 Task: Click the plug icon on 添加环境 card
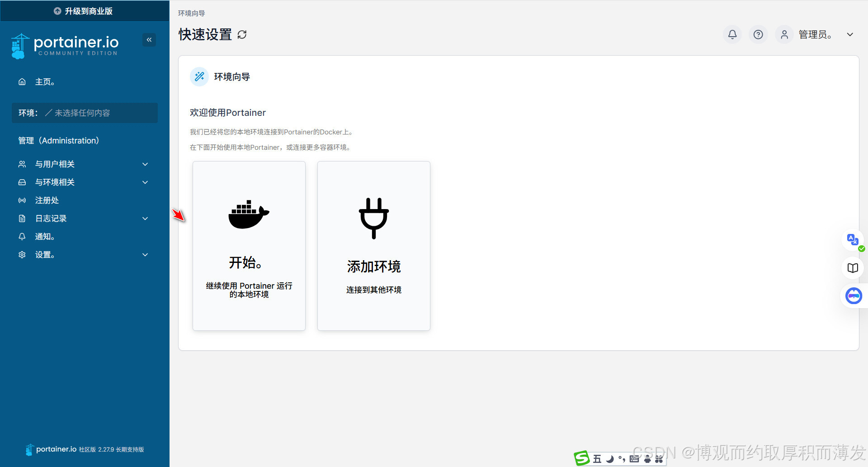pos(373,219)
